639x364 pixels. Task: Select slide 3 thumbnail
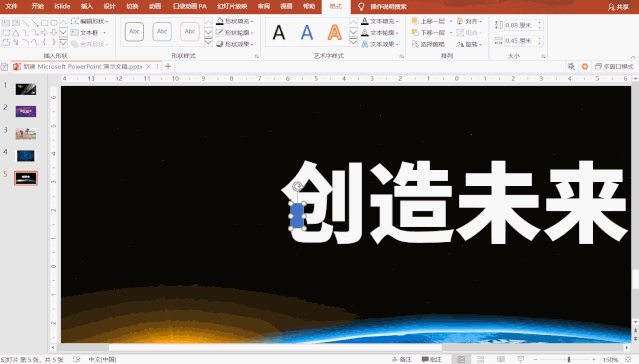(x=26, y=134)
